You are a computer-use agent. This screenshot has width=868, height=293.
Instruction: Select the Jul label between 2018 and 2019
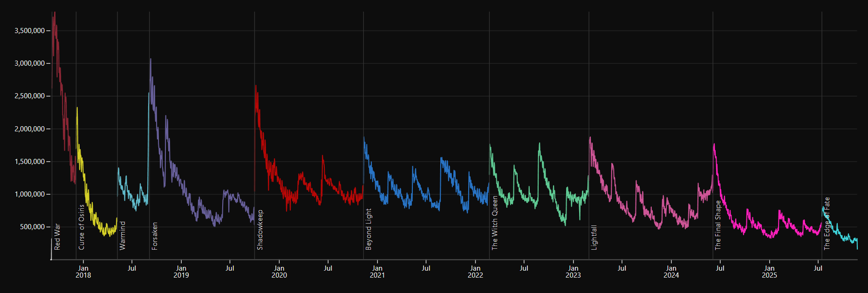coord(132,268)
